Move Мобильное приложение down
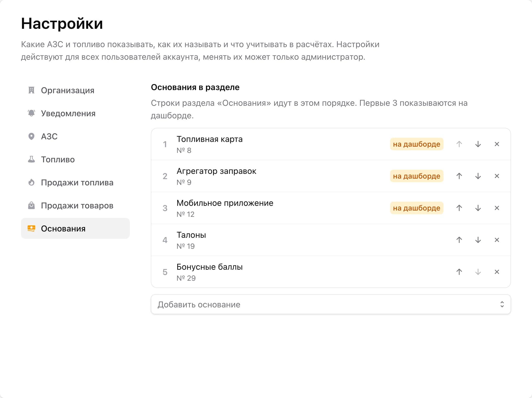The height and width of the screenshot is (398, 532). click(x=478, y=208)
